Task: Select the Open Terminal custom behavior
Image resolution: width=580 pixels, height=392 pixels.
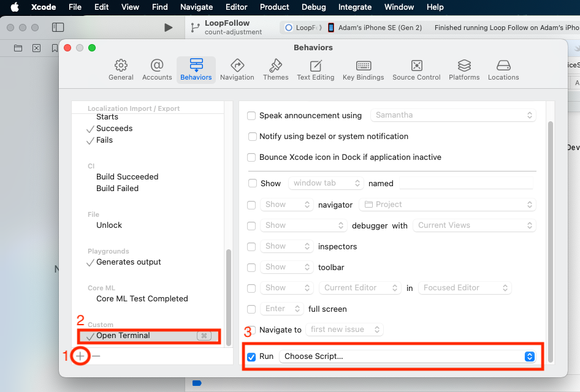Action: tap(123, 336)
